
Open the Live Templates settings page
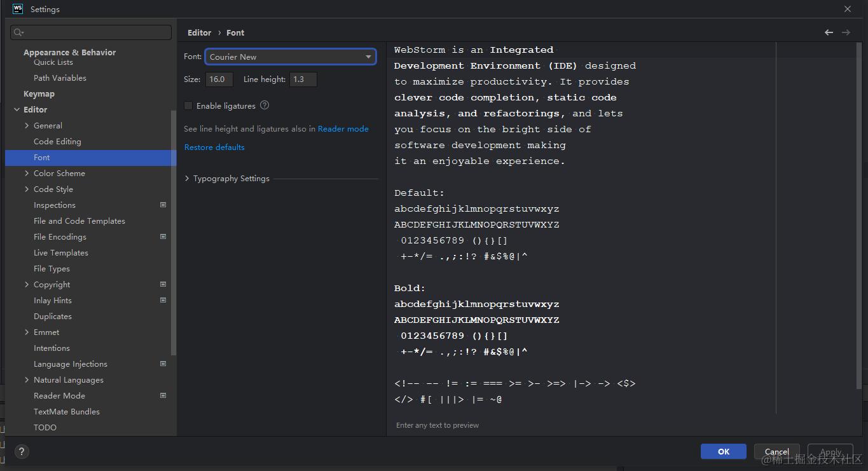[60, 252]
